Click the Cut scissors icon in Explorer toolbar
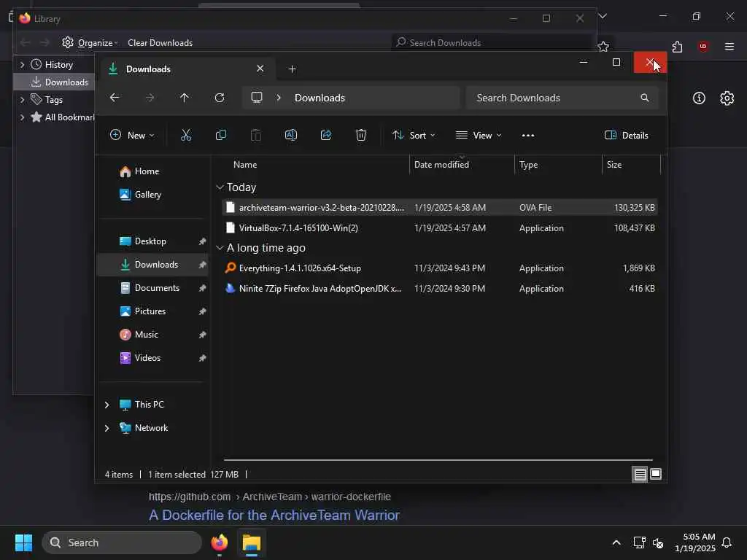747x560 pixels. [186, 135]
